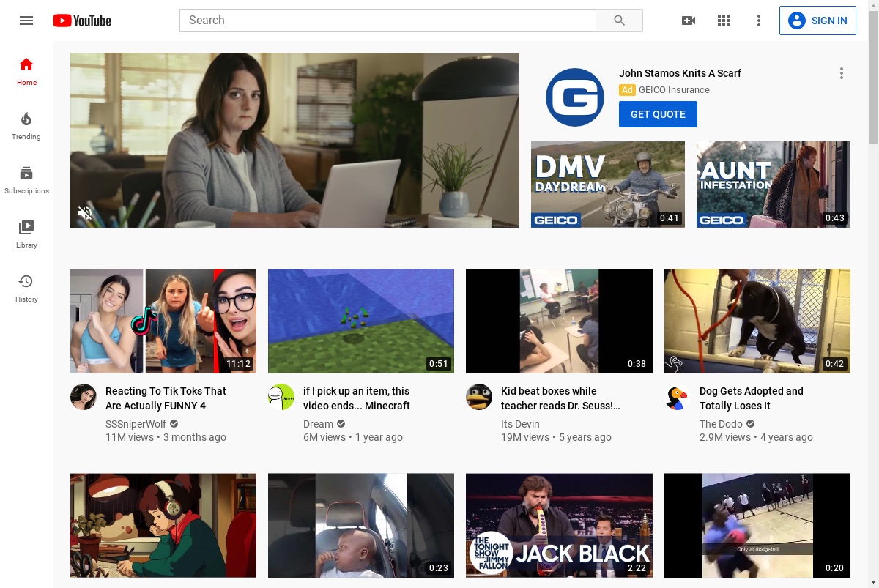Open dodgeball gym video thumbnail
Image resolution: width=879 pixels, height=588 pixels.
757,525
